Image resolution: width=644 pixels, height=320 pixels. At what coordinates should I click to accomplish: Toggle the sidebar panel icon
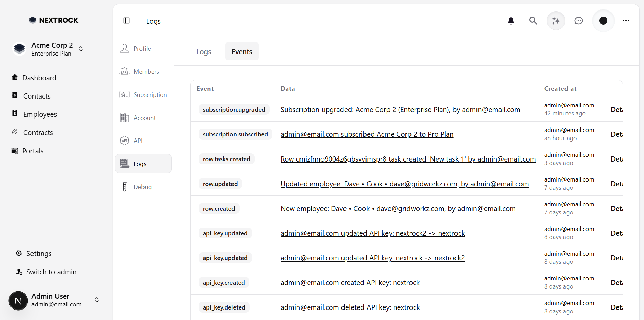tap(127, 21)
